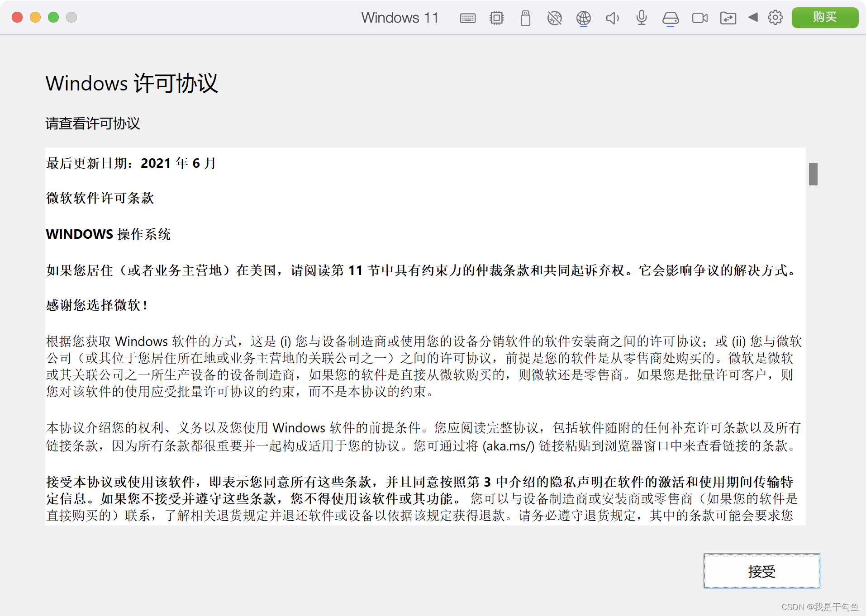Click the '感谢您选择微软！' line

(x=97, y=305)
